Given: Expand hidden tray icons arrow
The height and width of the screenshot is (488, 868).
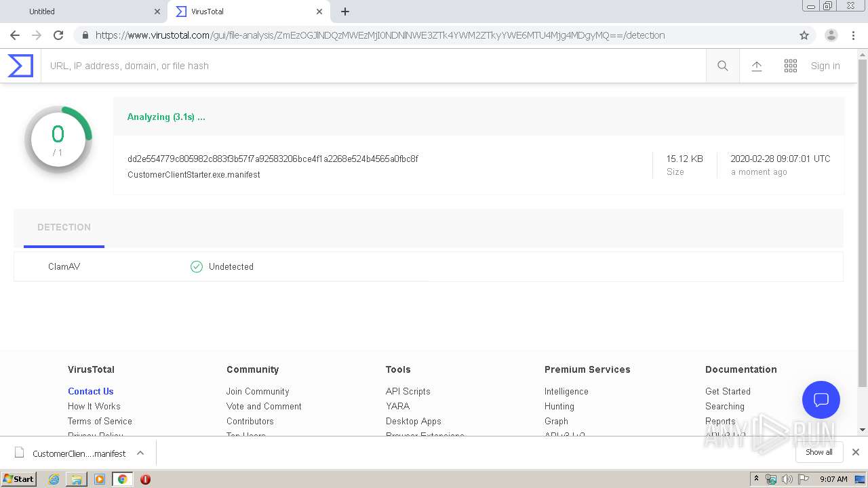Looking at the screenshot, I should point(756,479).
